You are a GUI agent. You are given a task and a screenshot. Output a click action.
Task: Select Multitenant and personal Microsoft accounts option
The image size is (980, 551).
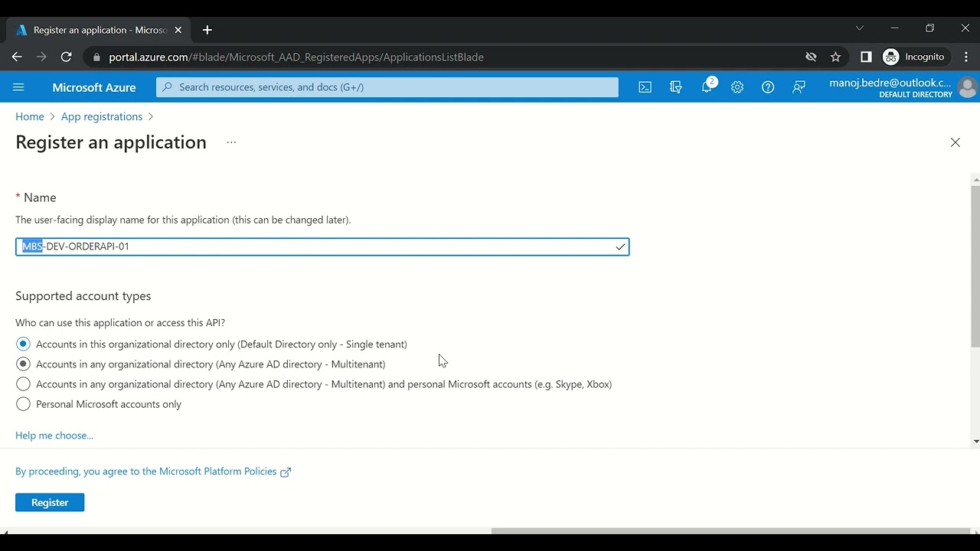(x=23, y=384)
